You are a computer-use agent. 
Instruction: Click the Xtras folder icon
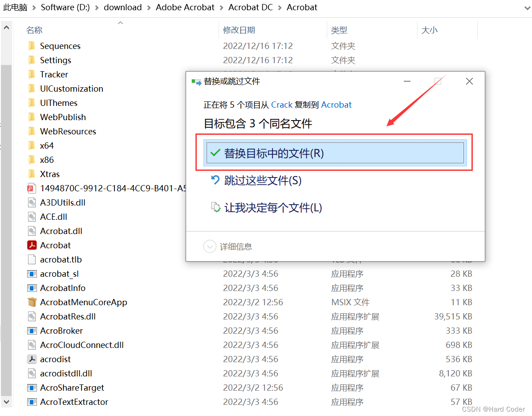click(32, 174)
